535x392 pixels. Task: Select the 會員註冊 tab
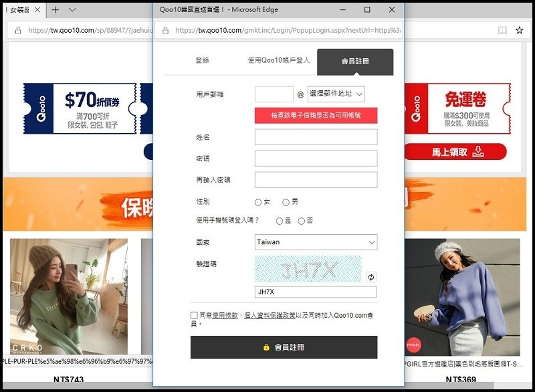point(355,62)
